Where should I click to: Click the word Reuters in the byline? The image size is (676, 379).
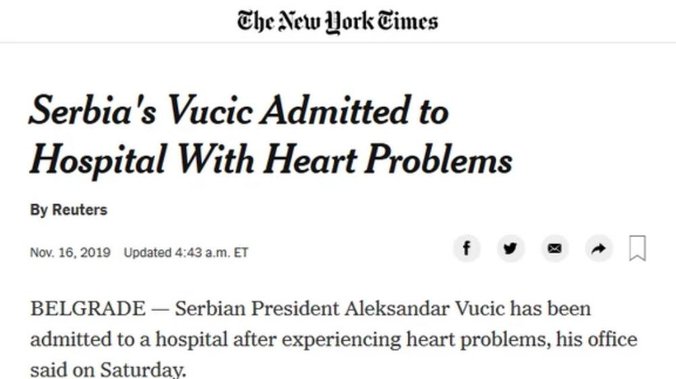(80, 210)
